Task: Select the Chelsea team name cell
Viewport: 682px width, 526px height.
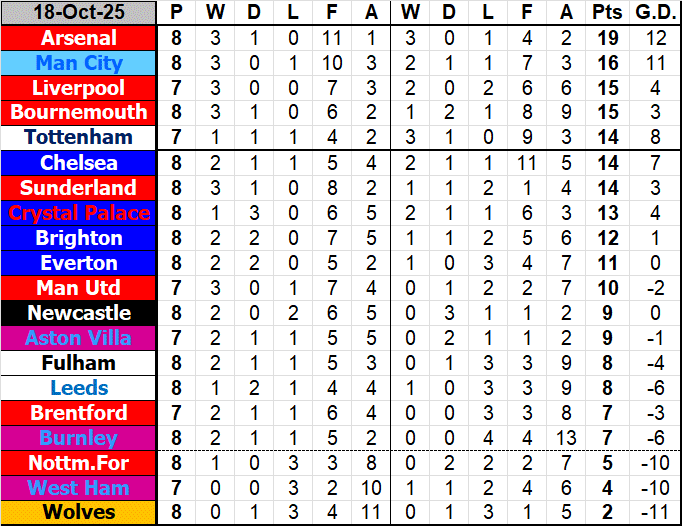Action: point(79,163)
